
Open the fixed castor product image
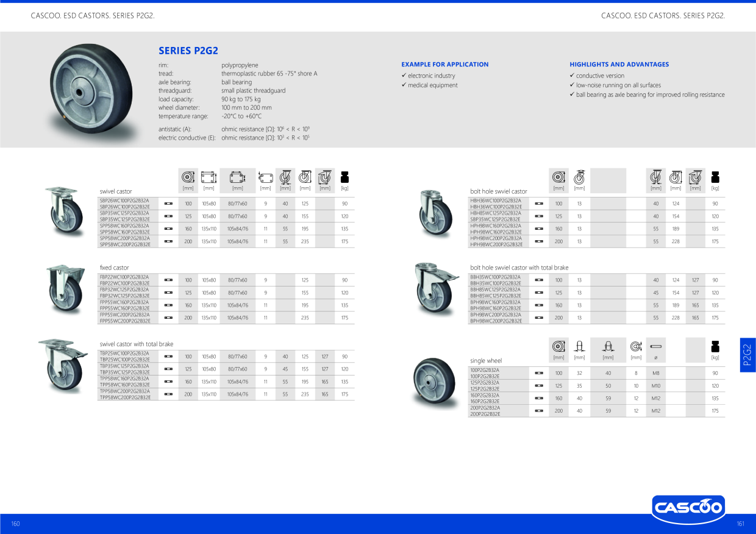tap(65, 288)
